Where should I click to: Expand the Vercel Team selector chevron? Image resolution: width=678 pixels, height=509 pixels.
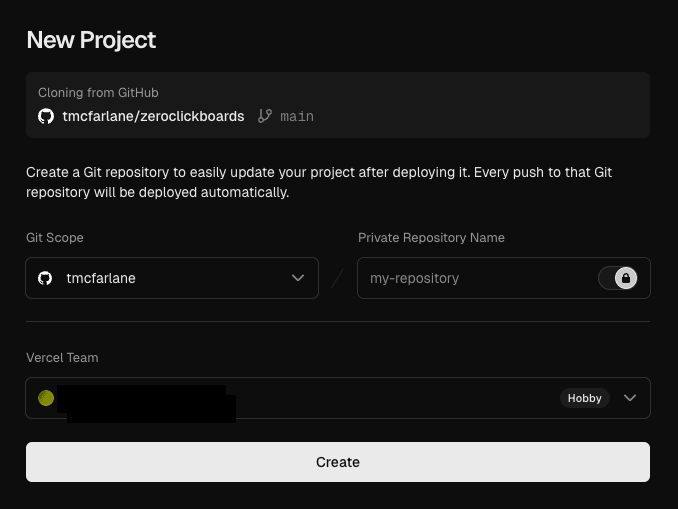point(630,398)
